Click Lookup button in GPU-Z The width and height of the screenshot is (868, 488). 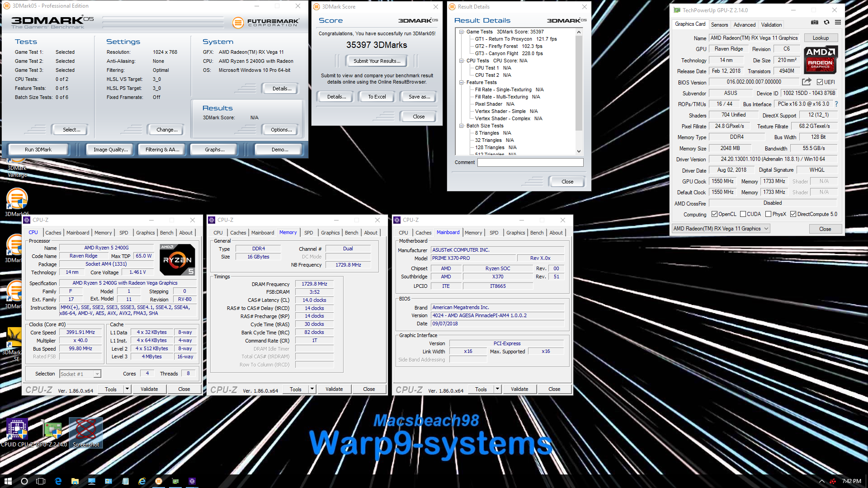tap(821, 38)
